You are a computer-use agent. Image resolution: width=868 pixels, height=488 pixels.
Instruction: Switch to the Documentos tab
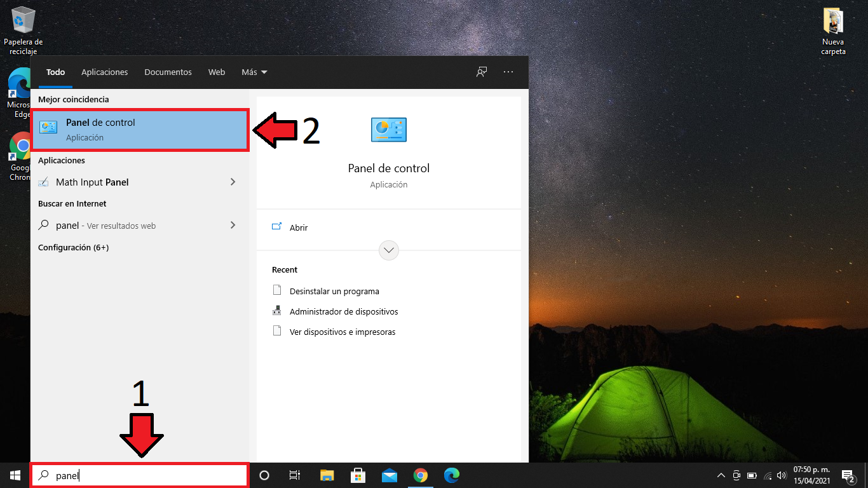(168, 72)
